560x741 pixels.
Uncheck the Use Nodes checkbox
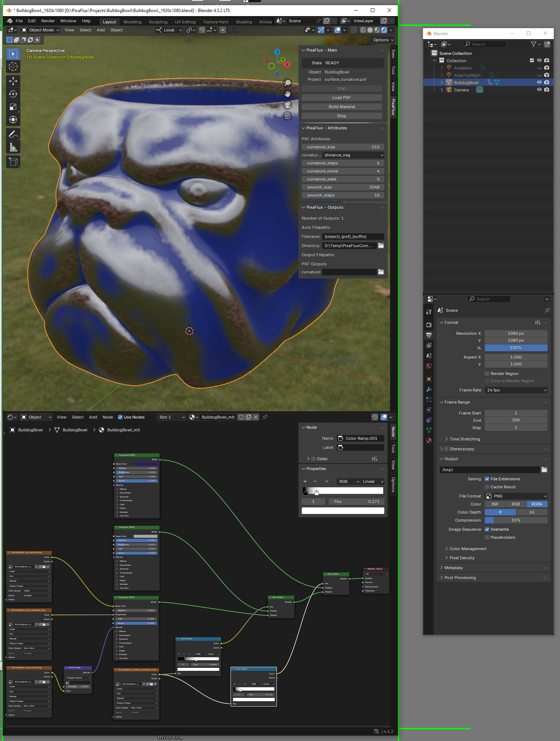[x=120, y=417]
